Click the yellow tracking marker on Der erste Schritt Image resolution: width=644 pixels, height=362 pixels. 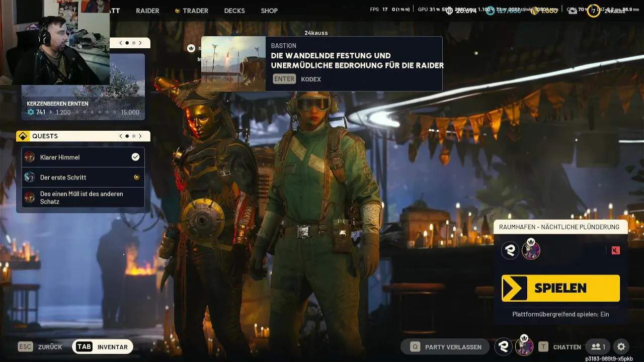pos(136,177)
